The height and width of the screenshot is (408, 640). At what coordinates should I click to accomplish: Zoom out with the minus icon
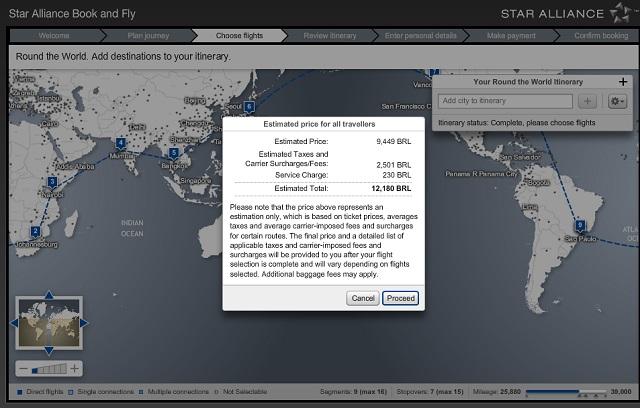tap(23, 369)
